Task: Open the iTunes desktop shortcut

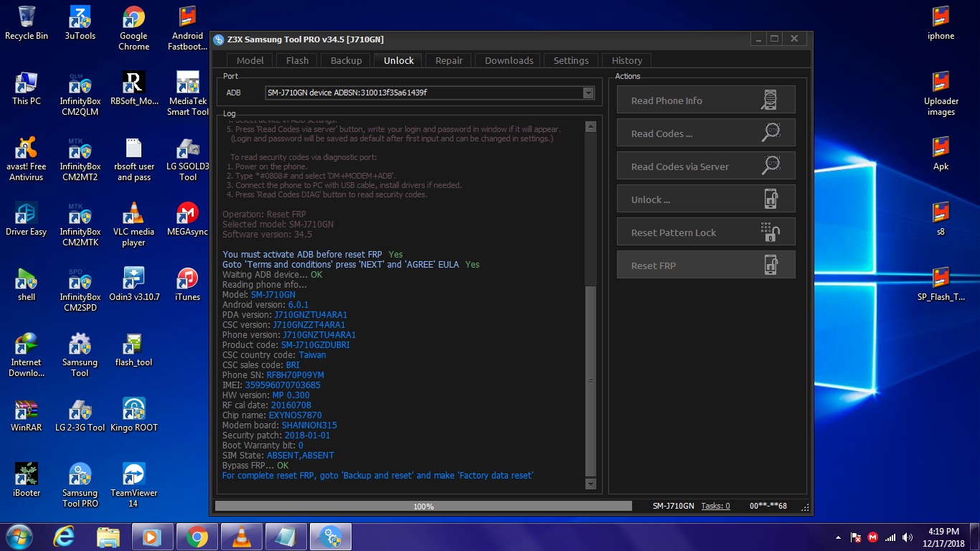Action: [187, 284]
